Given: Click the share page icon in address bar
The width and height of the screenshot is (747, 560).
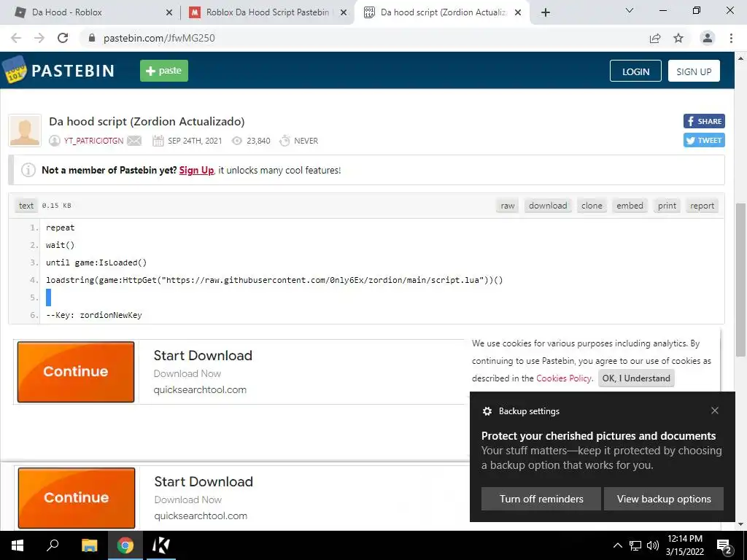Looking at the screenshot, I should (655, 38).
